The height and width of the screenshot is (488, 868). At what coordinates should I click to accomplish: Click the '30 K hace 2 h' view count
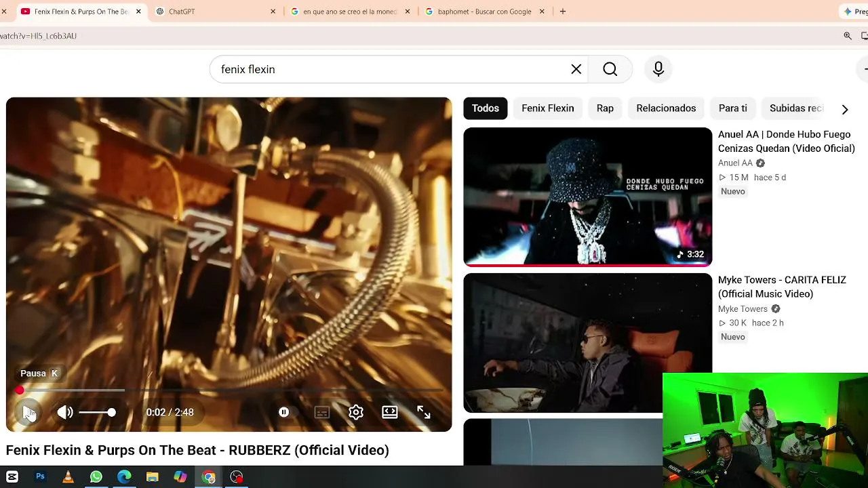(x=751, y=323)
